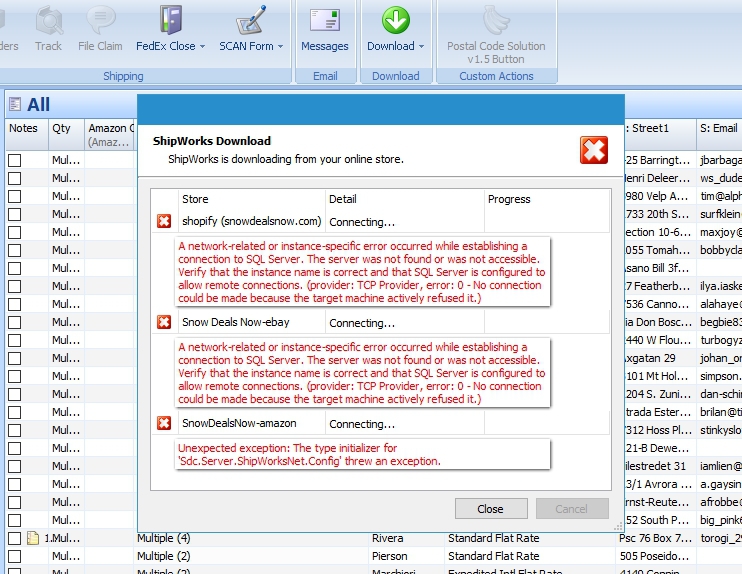Click the Postal Code Solution v1.5 Button
The image size is (742, 574).
(x=496, y=33)
